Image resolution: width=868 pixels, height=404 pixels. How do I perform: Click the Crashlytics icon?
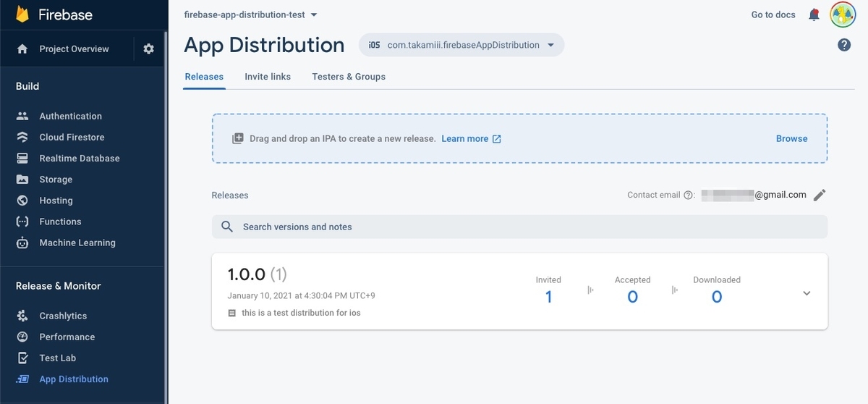pyautogui.click(x=22, y=316)
